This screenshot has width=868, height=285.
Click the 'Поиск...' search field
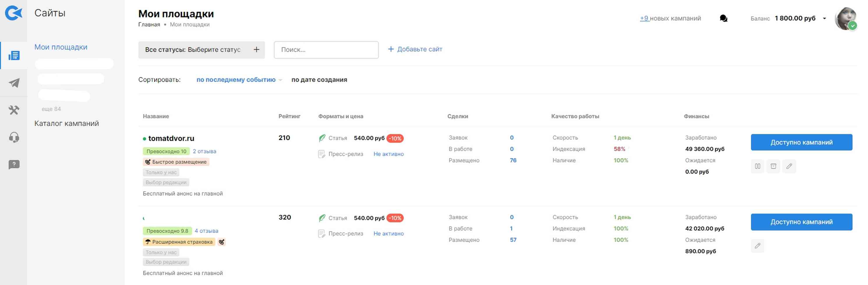[x=326, y=50]
